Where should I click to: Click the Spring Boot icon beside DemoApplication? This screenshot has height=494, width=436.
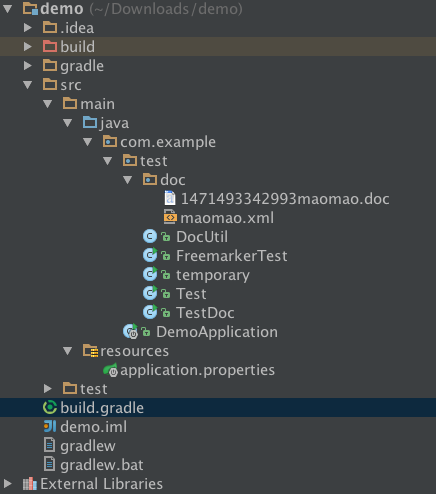[130, 331]
